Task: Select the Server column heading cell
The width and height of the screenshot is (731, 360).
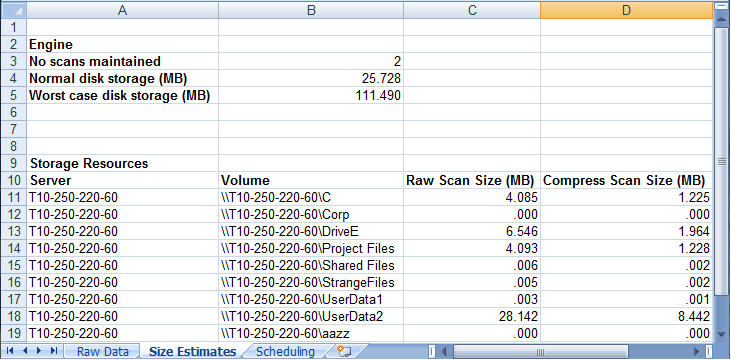Action: click(x=122, y=180)
